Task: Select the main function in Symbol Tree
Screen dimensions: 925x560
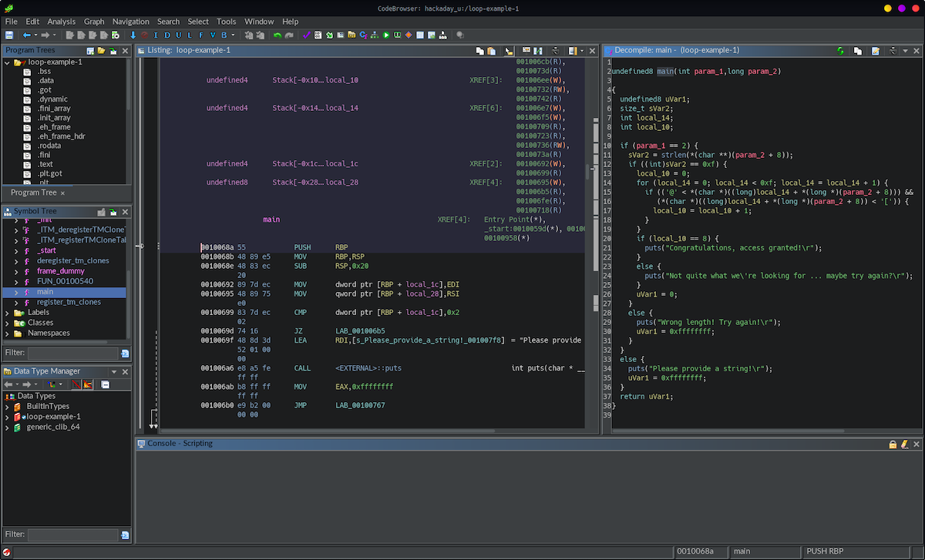Action: coord(45,292)
